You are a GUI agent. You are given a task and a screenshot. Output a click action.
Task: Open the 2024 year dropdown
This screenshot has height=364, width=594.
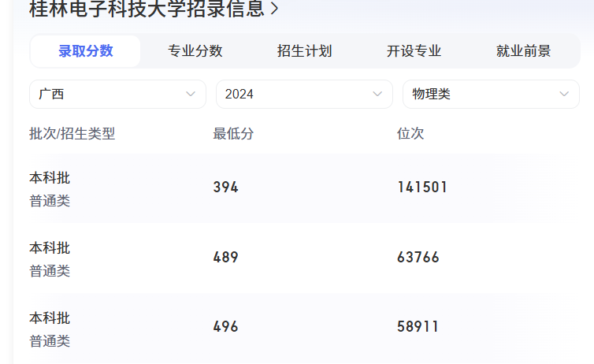(x=305, y=94)
